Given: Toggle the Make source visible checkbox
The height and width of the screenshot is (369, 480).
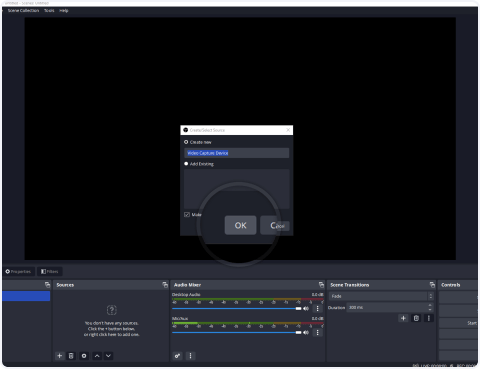Looking at the screenshot, I should pos(187,214).
